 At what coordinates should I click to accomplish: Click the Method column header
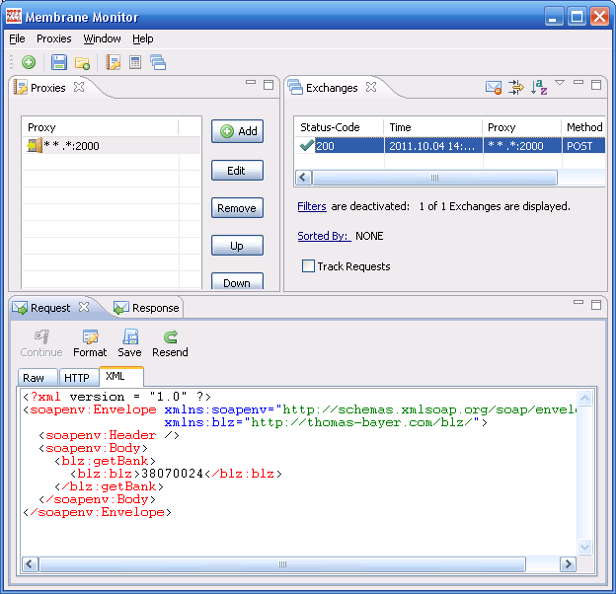click(x=584, y=127)
